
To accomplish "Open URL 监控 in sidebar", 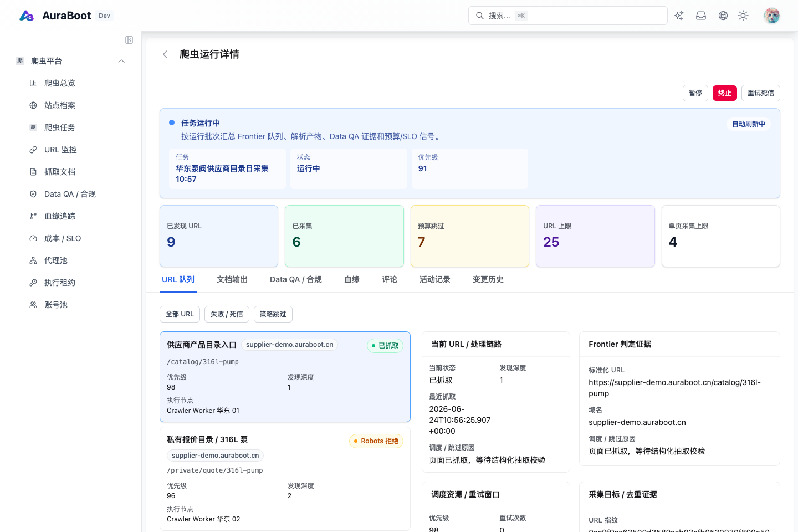I will pyautogui.click(x=60, y=150).
